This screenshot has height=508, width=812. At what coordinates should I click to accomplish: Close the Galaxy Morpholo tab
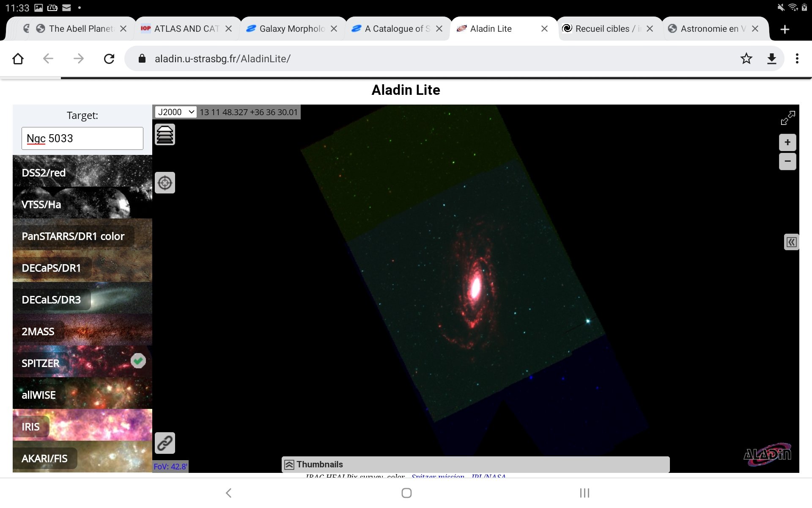click(x=334, y=29)
